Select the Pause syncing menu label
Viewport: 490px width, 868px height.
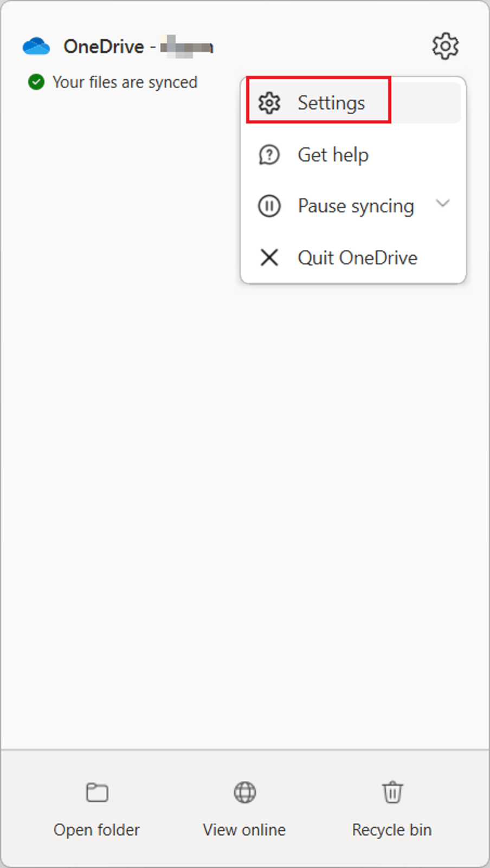click(x=356, y=206)
